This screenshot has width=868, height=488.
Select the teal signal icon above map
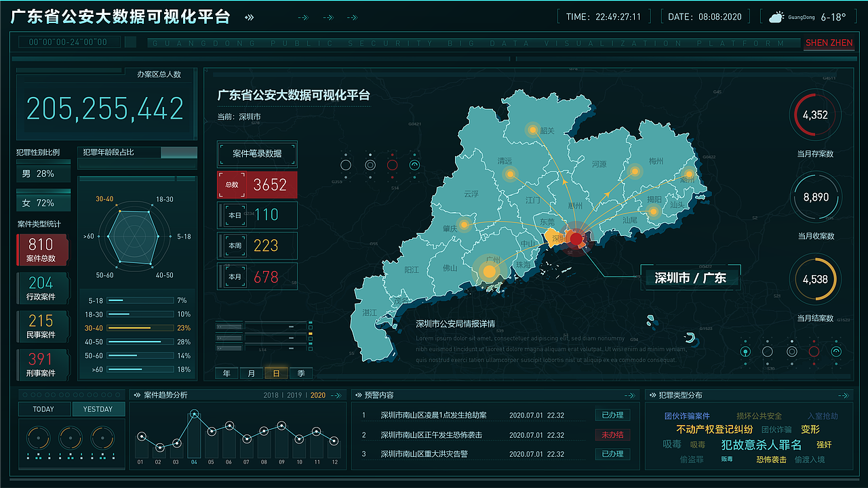tap(414, 165)
